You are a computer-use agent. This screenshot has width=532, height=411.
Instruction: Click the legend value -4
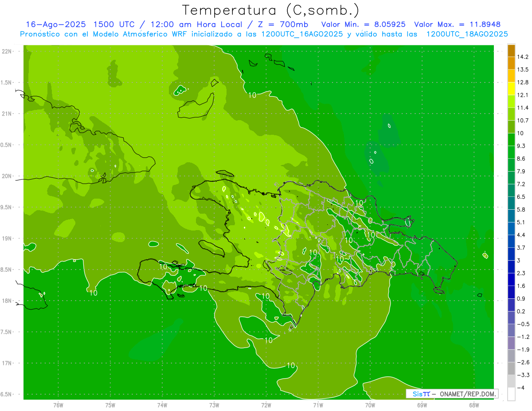click(x=520, y=388)
